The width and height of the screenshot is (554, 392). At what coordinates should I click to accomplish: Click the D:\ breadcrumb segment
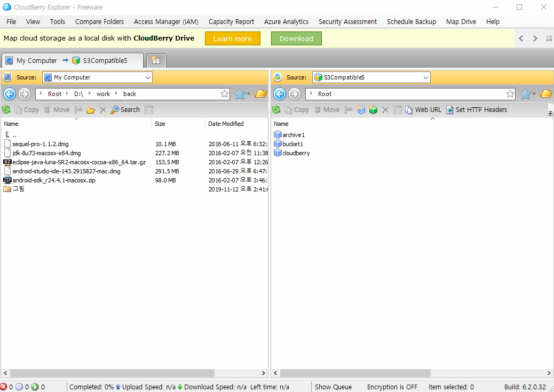tap(78, 94)
